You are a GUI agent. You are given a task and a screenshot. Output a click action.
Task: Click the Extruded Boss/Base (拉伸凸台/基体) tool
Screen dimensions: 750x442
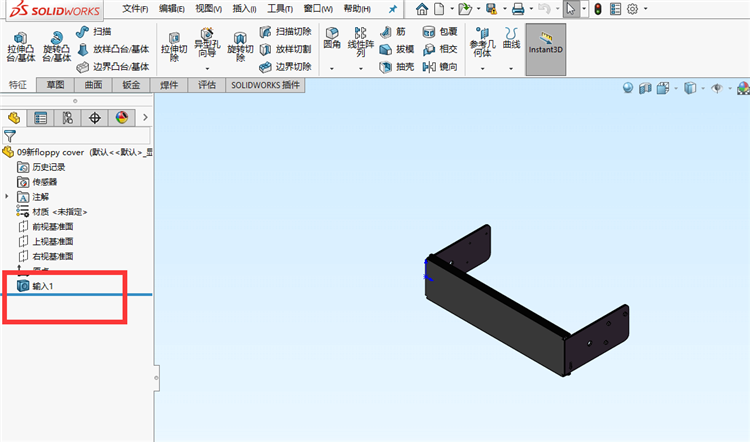point(21,46)
